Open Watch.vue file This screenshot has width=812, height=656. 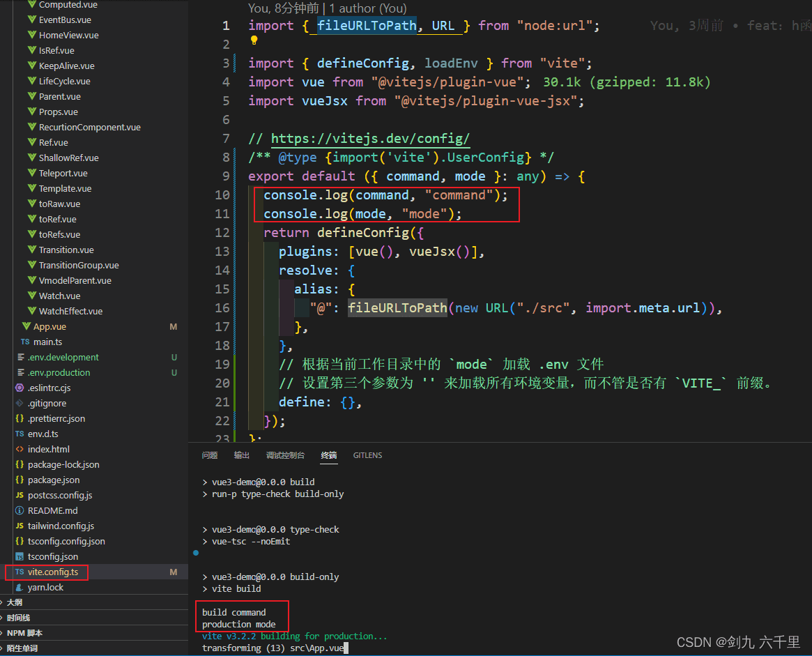click(x=59, y=296)
